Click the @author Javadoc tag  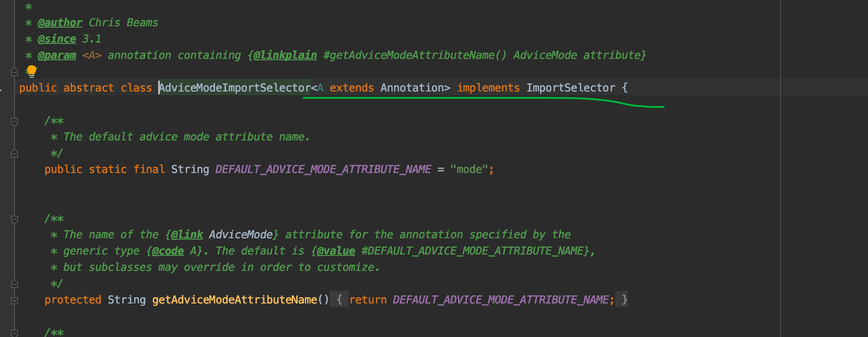(x=60, y=23)
